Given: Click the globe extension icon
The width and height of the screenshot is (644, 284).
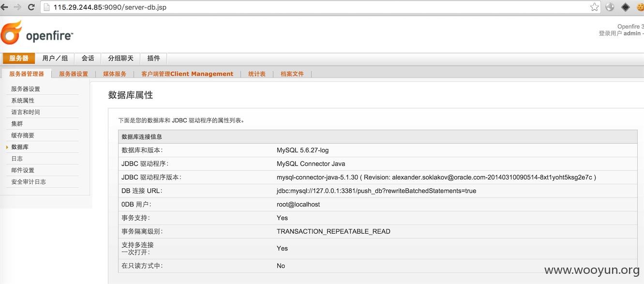Looking at the screenshot, I should click(610, 7).
